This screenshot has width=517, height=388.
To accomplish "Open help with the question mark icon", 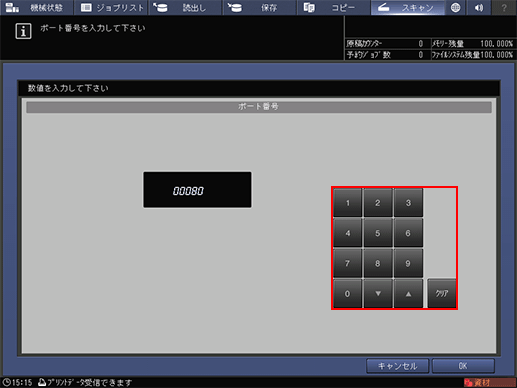I will click(x=504, y=8).
